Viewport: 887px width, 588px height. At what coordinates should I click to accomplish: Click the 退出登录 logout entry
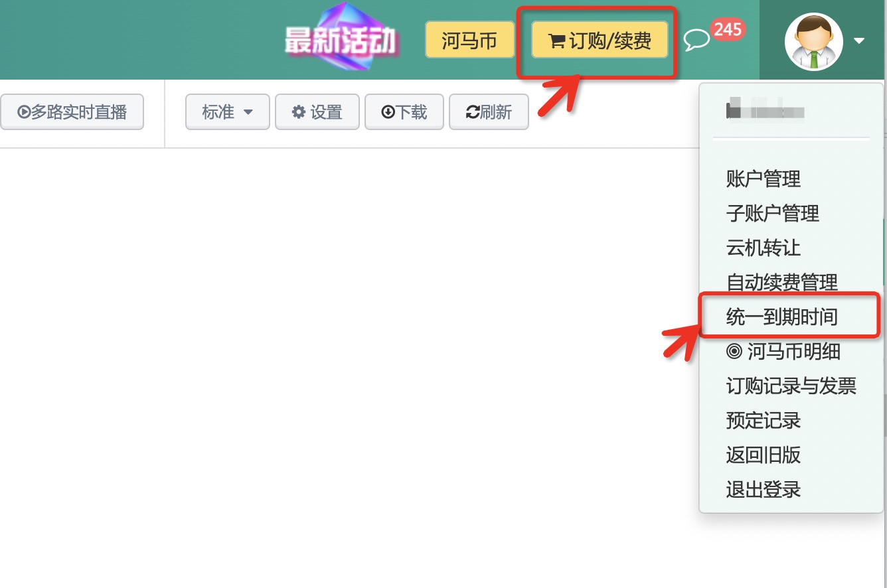point(762,490)
